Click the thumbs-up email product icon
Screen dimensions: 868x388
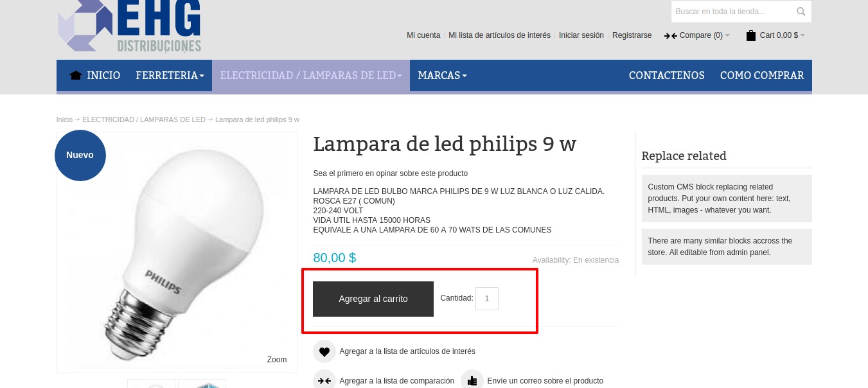coord(472,380)
